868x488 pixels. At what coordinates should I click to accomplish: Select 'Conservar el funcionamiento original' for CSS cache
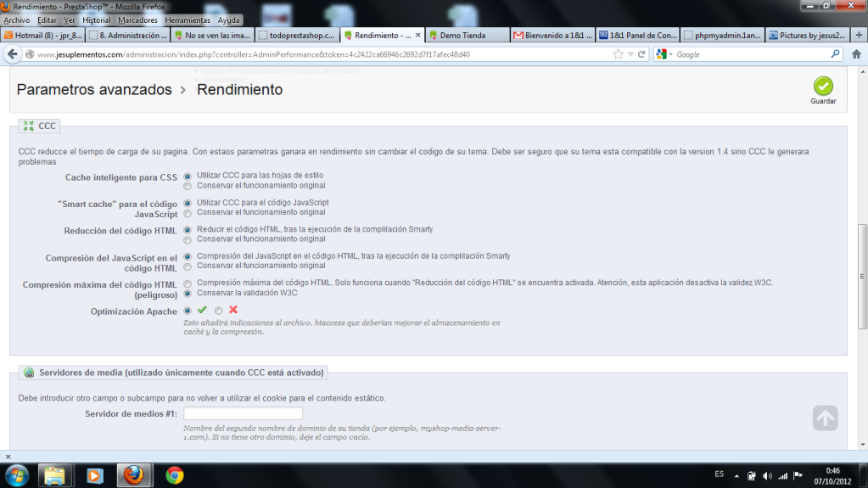pyautogui.click(x=188, y=185)
